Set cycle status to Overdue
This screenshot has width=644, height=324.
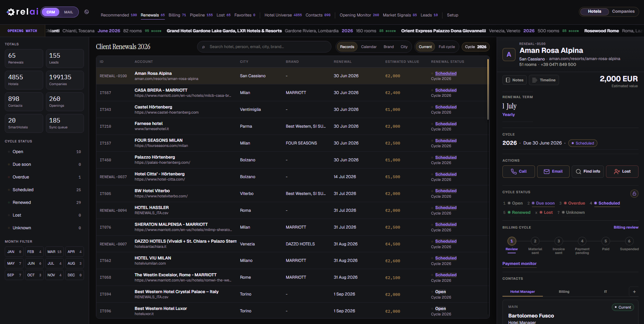(x=574, y=203)
